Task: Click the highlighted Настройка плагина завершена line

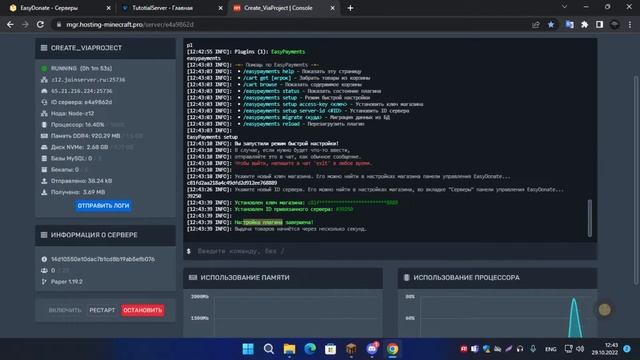Action: [274, 222]
